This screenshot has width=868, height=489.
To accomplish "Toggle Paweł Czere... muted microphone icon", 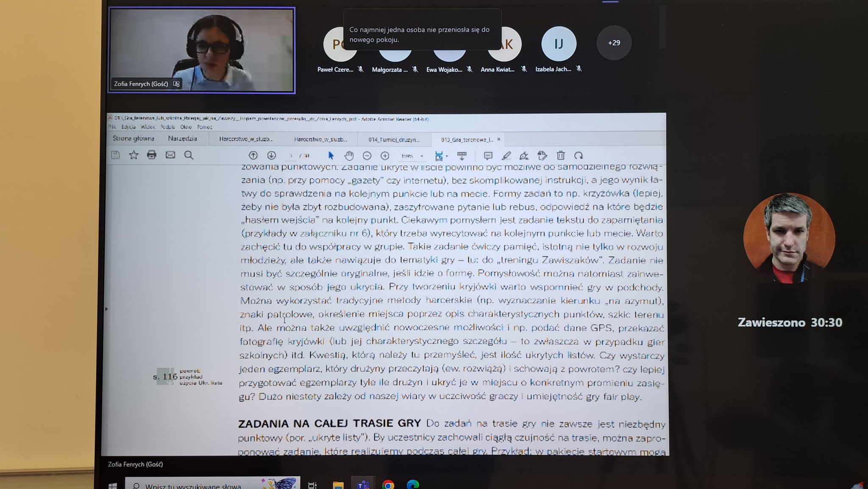I will [x=361, y=69].
